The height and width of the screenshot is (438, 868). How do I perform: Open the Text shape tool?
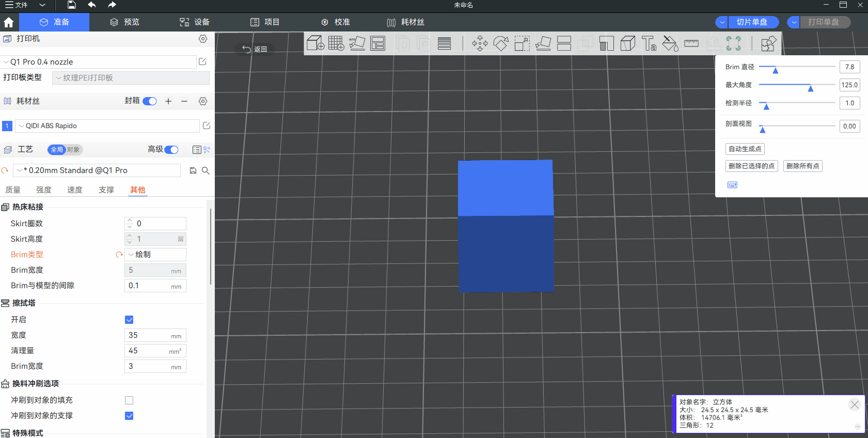(x=649, y=43)
